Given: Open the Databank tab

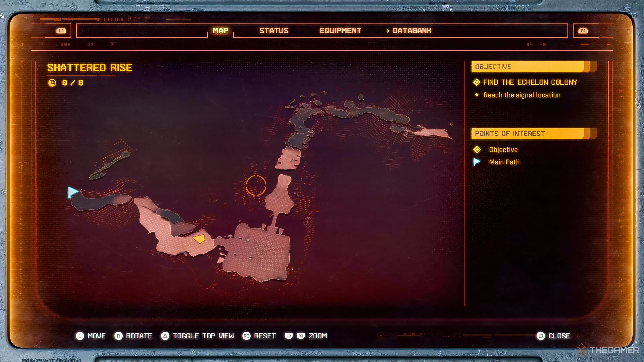Looking at the screenshot, I should point(412,31).
